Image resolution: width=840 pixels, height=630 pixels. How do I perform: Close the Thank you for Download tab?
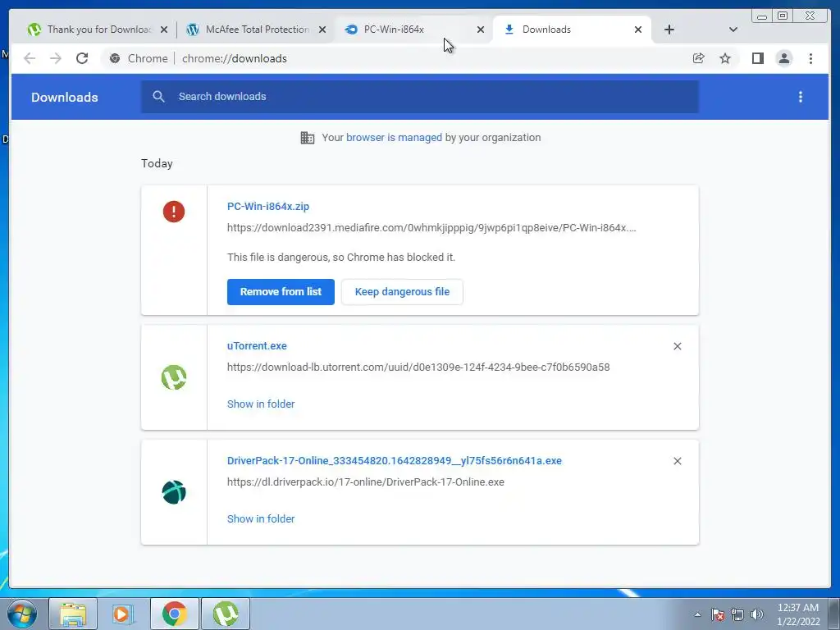coord(164,30)
